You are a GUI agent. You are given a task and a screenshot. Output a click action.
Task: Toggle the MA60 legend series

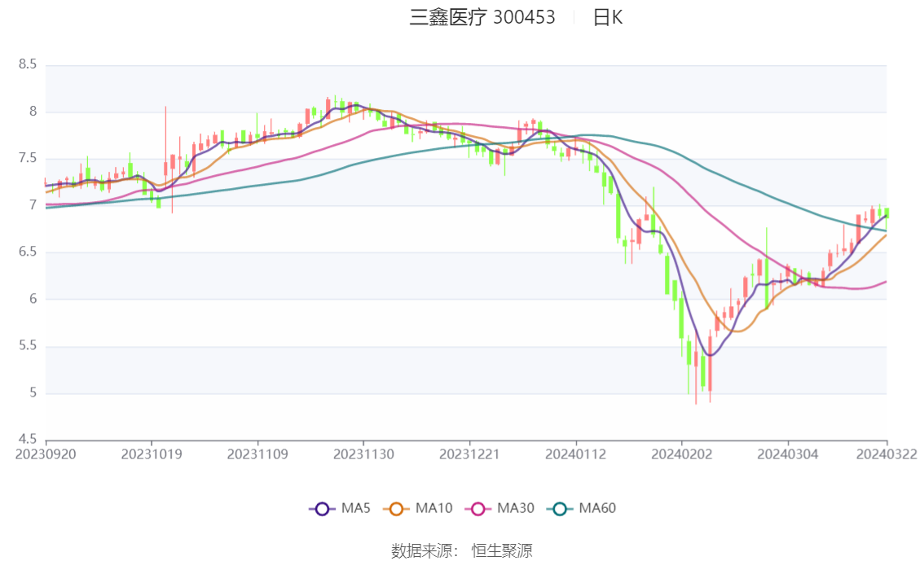coord(582,508)
